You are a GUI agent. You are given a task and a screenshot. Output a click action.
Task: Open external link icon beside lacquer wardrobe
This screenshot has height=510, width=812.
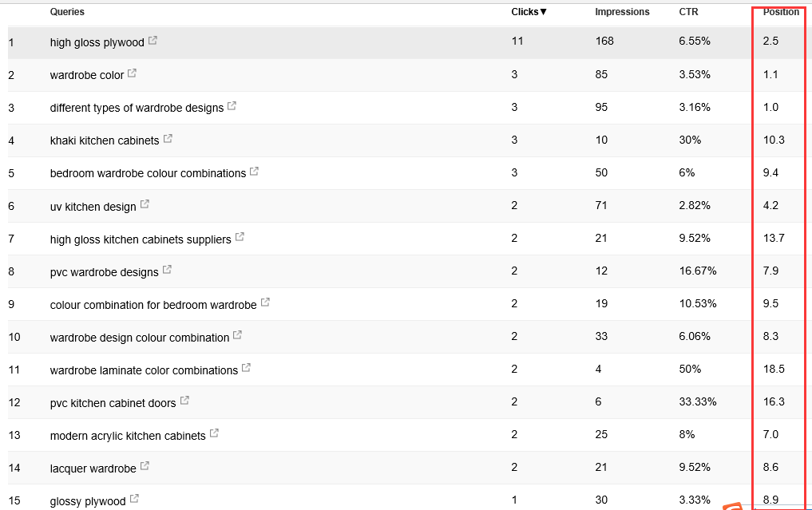coord(145,466)
